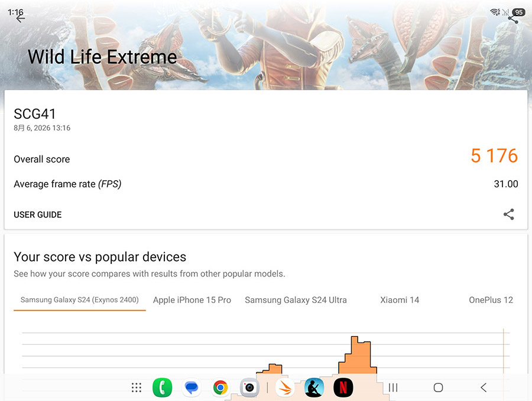This screenshot has height=401, width=532.
Task: Go back using the top-left arrow
Action: tap(20, 18)
